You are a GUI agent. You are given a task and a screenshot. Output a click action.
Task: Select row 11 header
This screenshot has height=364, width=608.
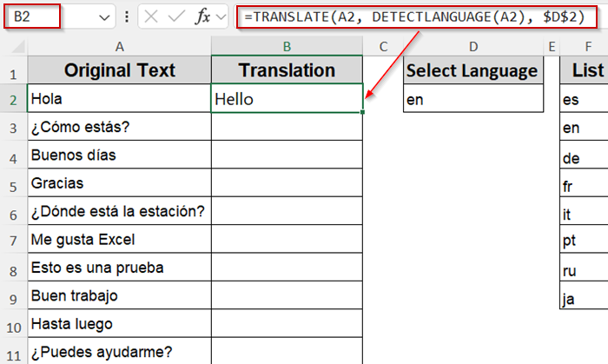coord(14,351)
